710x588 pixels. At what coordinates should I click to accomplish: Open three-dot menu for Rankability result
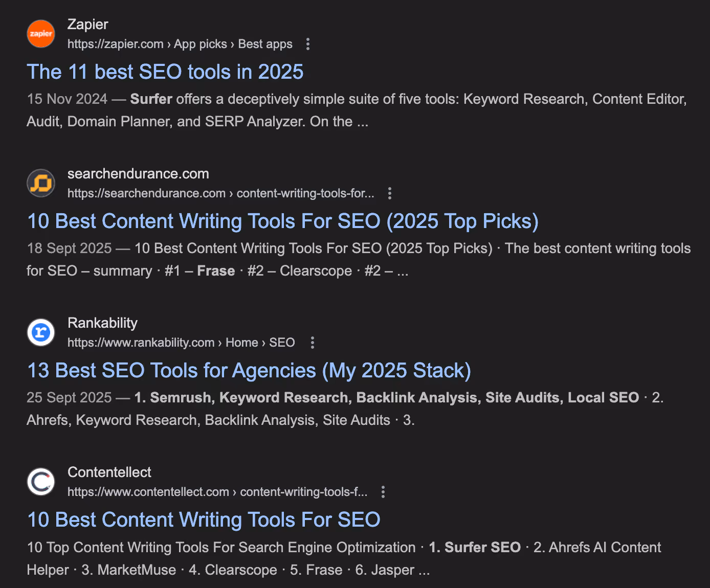313,343
